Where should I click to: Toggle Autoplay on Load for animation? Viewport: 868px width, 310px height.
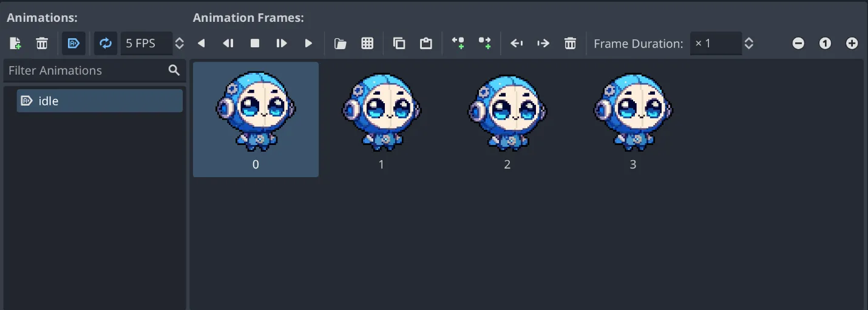pos(73,43)
